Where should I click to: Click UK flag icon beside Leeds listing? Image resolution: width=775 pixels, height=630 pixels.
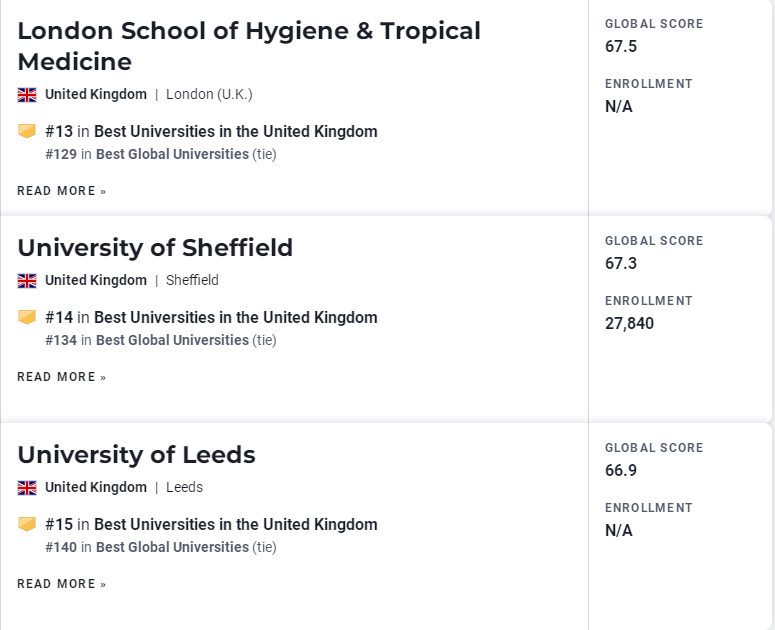(27, 488)
